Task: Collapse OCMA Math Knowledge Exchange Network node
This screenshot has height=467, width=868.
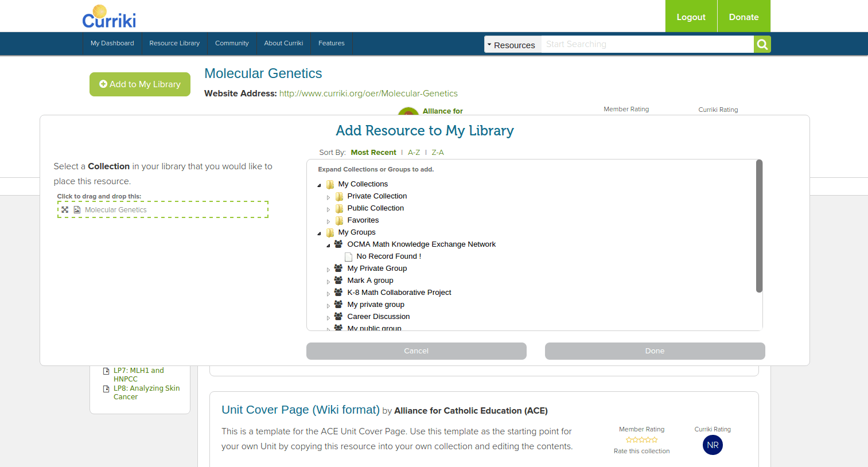Action: (329, 246)
